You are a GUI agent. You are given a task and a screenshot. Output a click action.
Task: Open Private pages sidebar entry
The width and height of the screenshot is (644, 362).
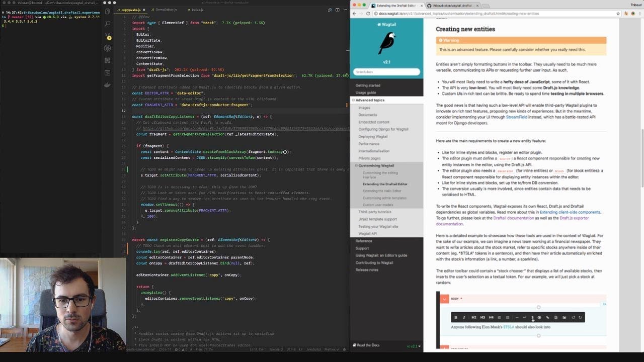[x=369, y=158]
